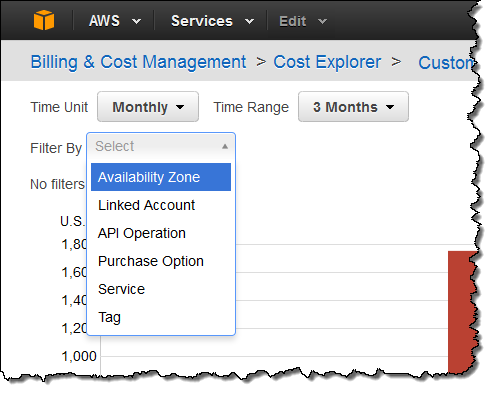Image resolution: width=495 pixels, height=394 pixels.
Task: Expand the Services menu
Action: 212,21
